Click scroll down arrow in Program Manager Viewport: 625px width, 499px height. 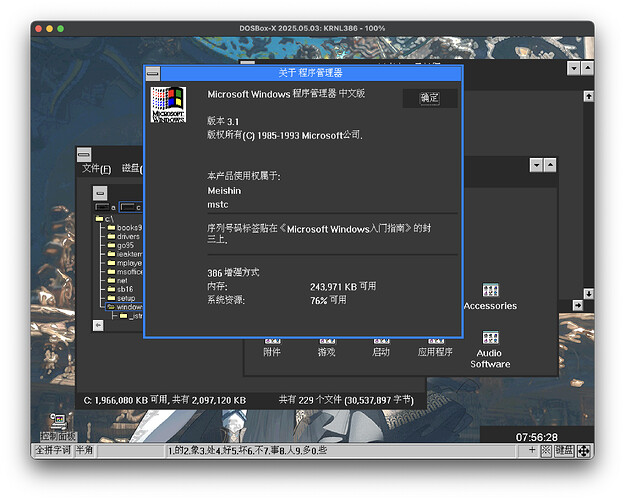pos(589,294)
